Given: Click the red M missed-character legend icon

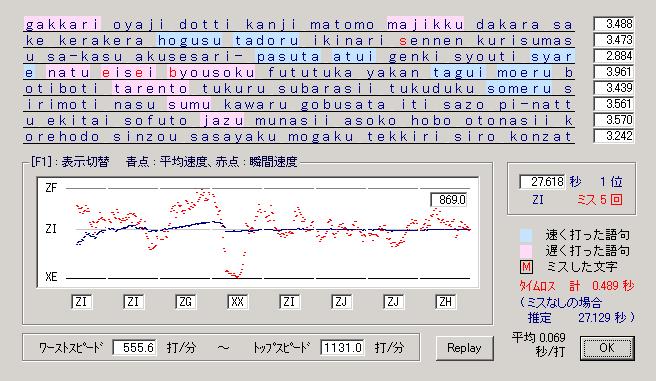Looking at the screenshot, I should pos(526,267).
